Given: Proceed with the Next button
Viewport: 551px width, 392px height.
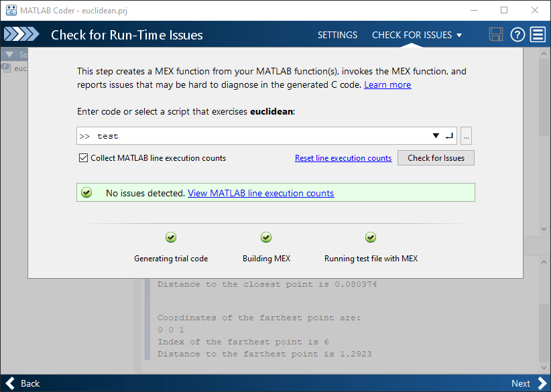Looking at the screenshot, I should point(529,383).
